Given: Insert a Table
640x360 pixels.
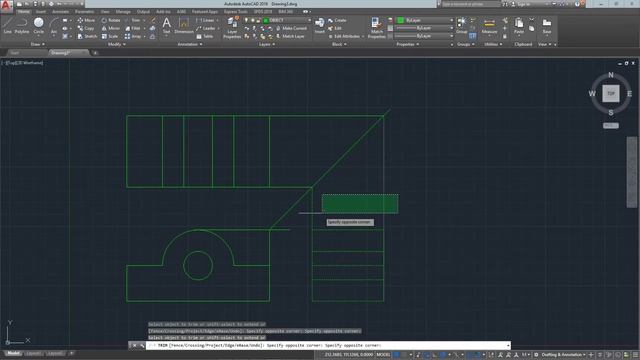Looking at the screenshot, I should pyautogui.click(x=205, y=36).
